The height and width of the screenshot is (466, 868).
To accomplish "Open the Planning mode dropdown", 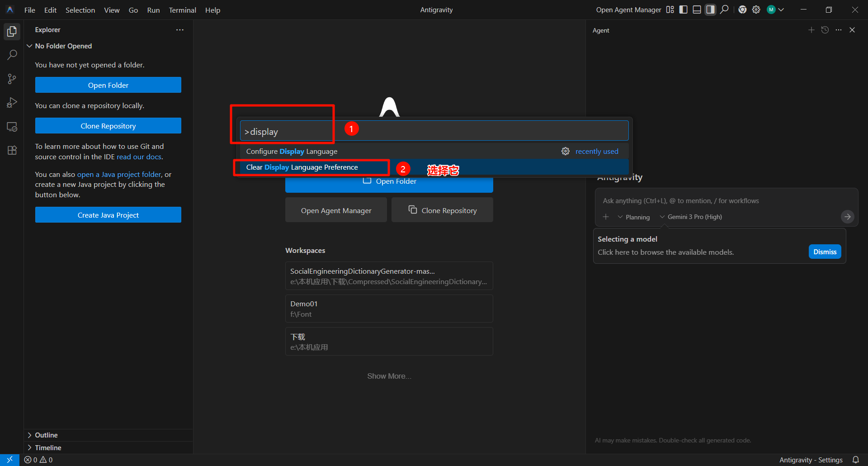I will click(x=634, y=217).
